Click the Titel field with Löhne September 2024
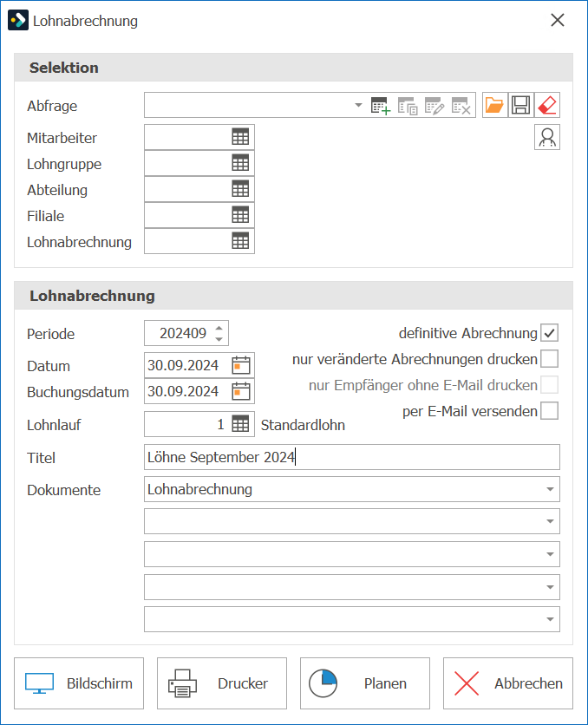588x725 pixels. 352,457
